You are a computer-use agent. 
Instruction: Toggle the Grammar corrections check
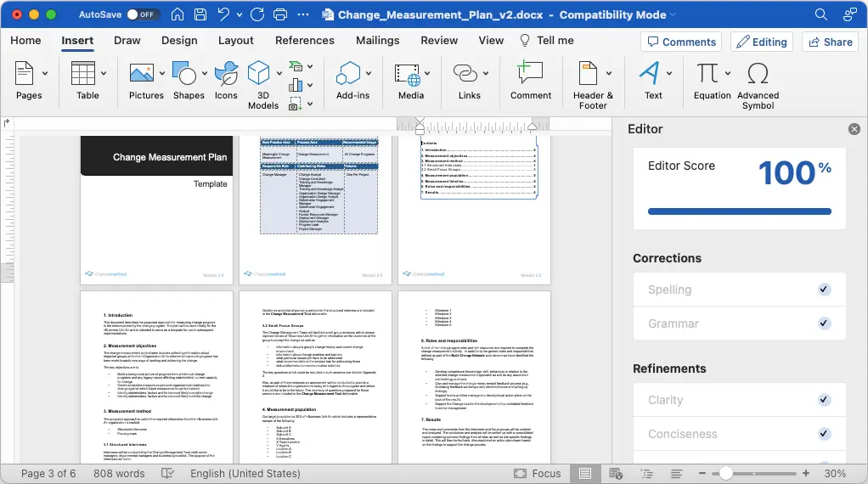(825, 323)
